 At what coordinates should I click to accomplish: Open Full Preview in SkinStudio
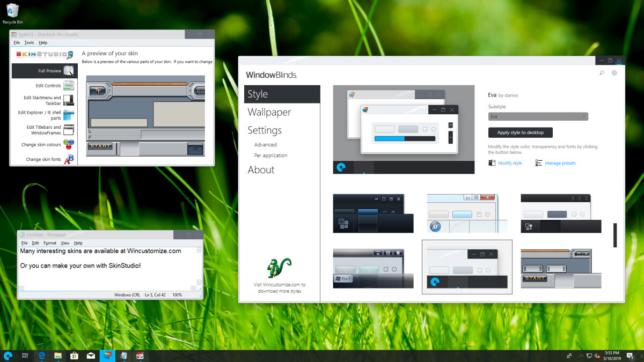44,70
